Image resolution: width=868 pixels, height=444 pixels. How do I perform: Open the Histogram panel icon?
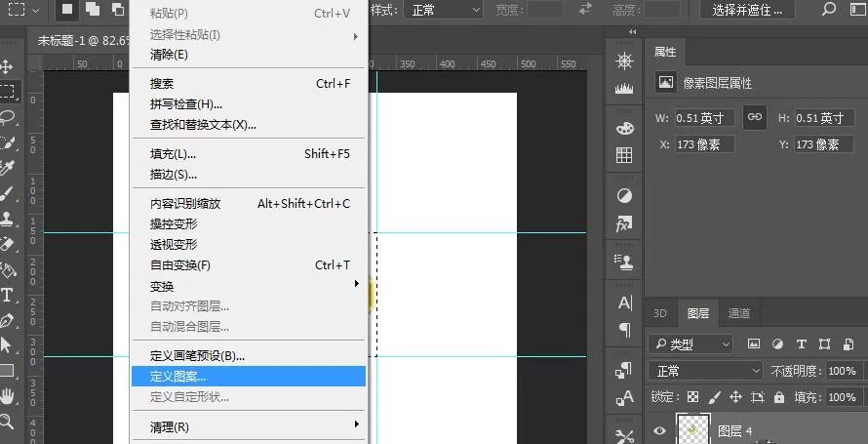(x=624, y=89)
